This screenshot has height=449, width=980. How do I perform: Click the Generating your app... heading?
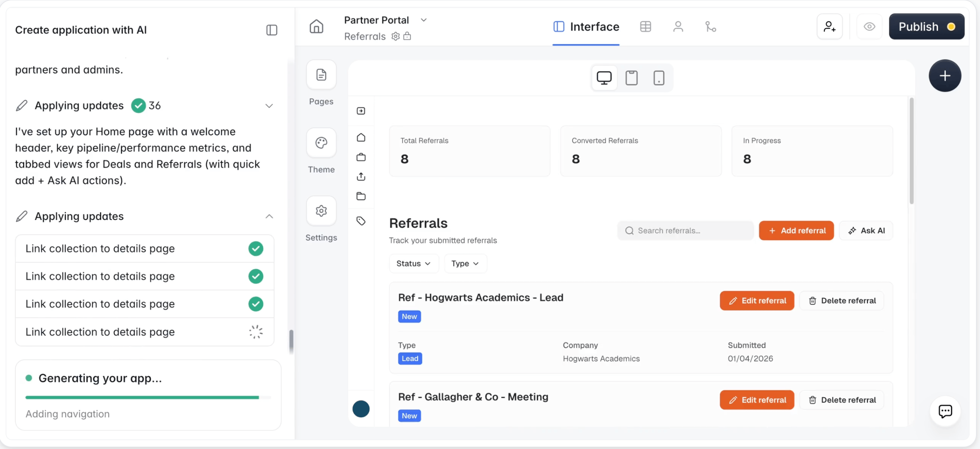(100, 378)
